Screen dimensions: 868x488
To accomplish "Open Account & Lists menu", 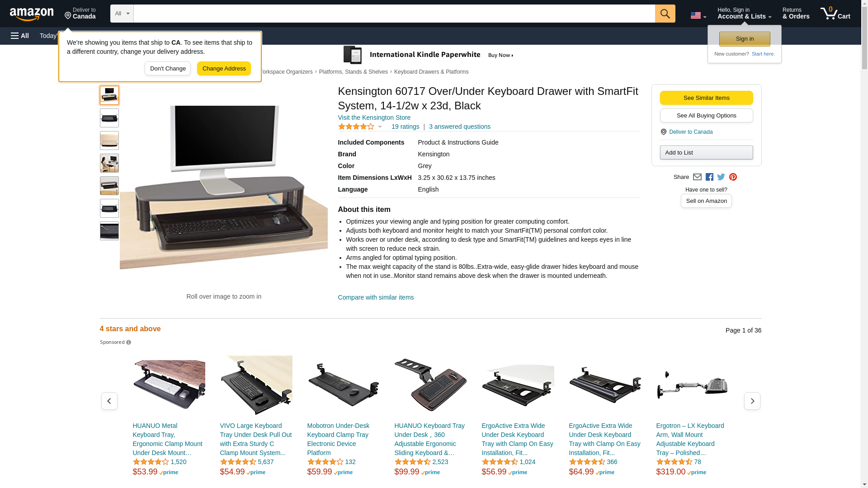I will coord(745,14).
